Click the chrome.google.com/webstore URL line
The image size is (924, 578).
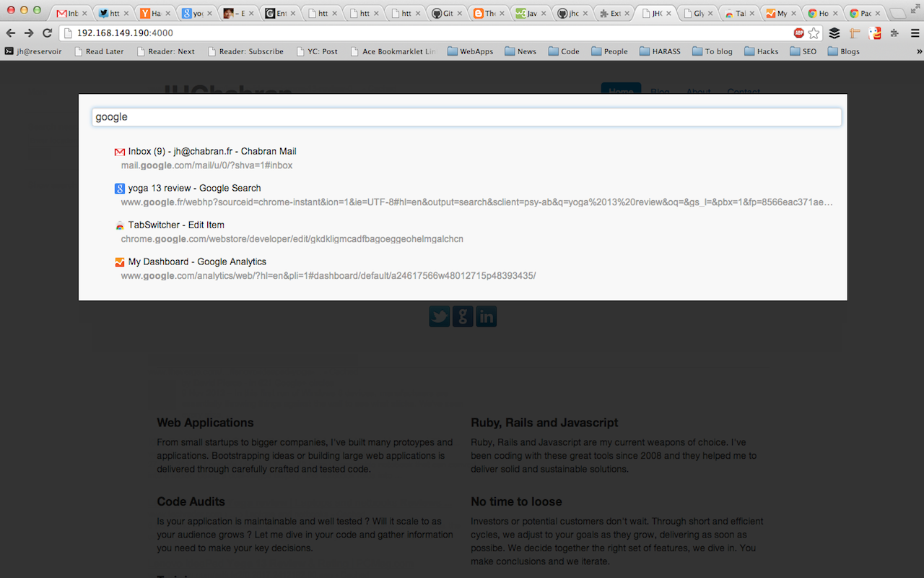click(x=292, y=239)
